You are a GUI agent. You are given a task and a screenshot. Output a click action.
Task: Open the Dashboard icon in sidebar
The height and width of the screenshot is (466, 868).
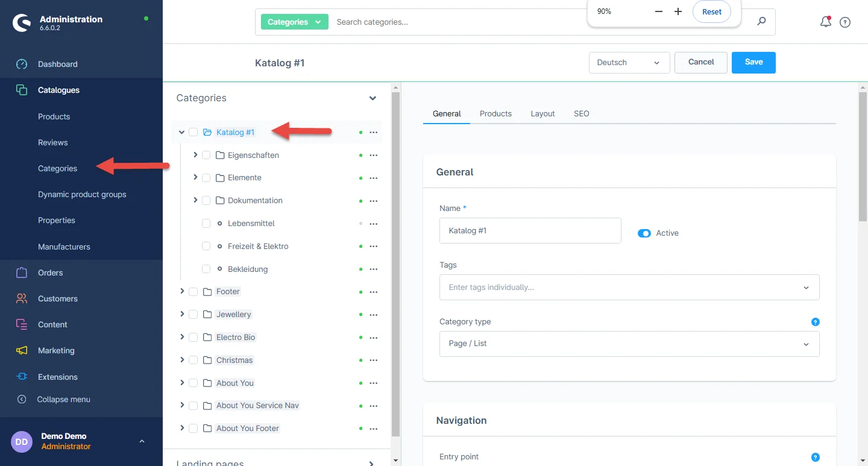[22, 64]
